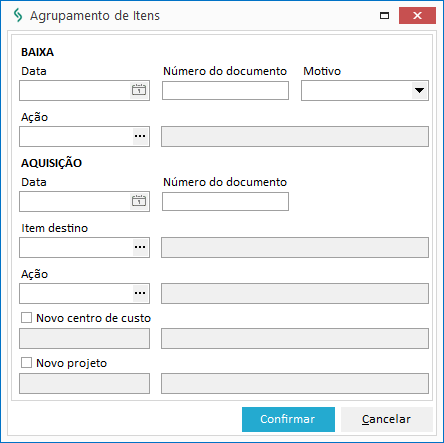The image size is (444, 443).
Task: Focus the BAIXA Número do documento field
Action: coord(225,90)
